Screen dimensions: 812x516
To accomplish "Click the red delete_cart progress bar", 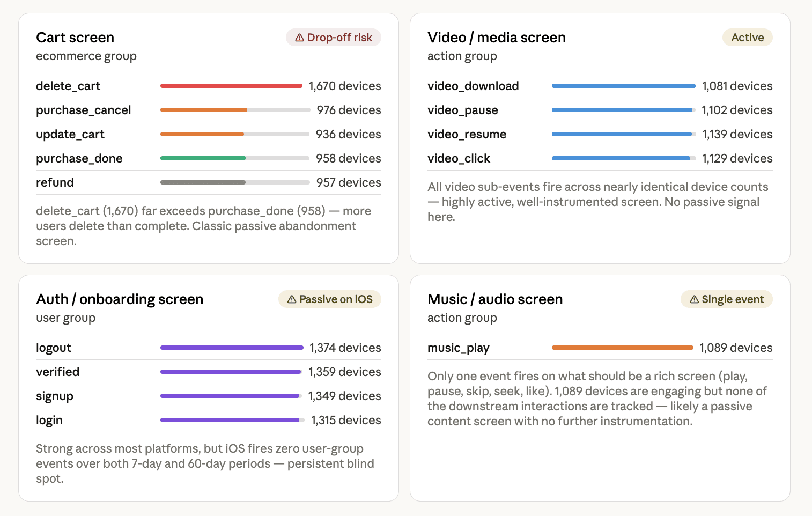I will tap(231, 86).
